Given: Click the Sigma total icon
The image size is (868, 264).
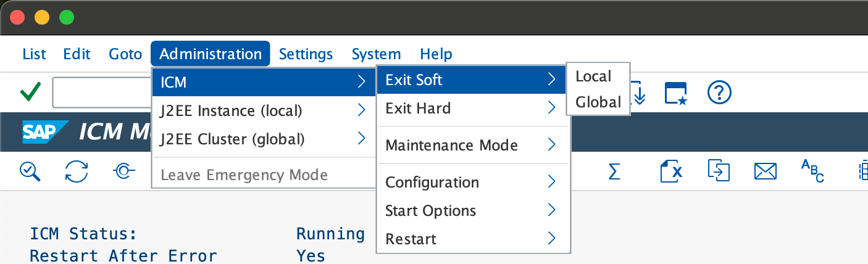Looking at the screenshot, I should (x=614, y=171).
